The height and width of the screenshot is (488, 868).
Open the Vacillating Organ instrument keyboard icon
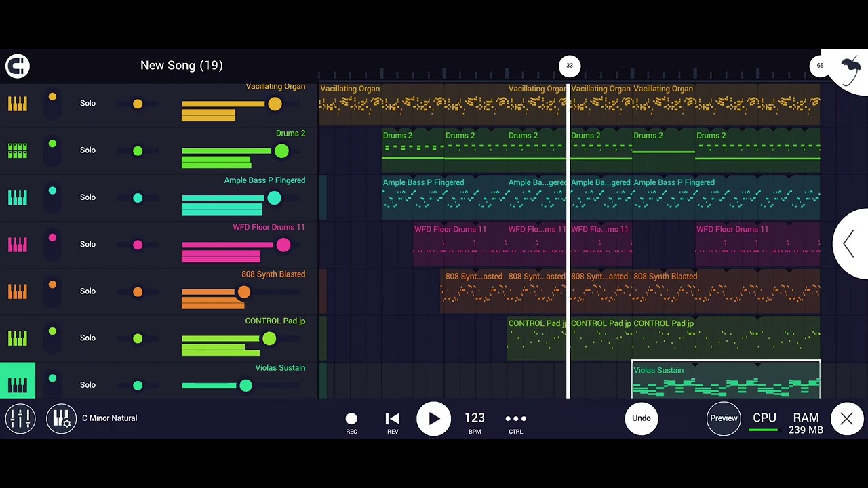18,104
